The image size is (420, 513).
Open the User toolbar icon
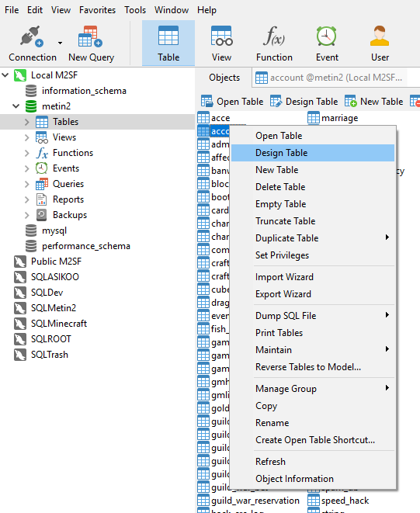380,36
